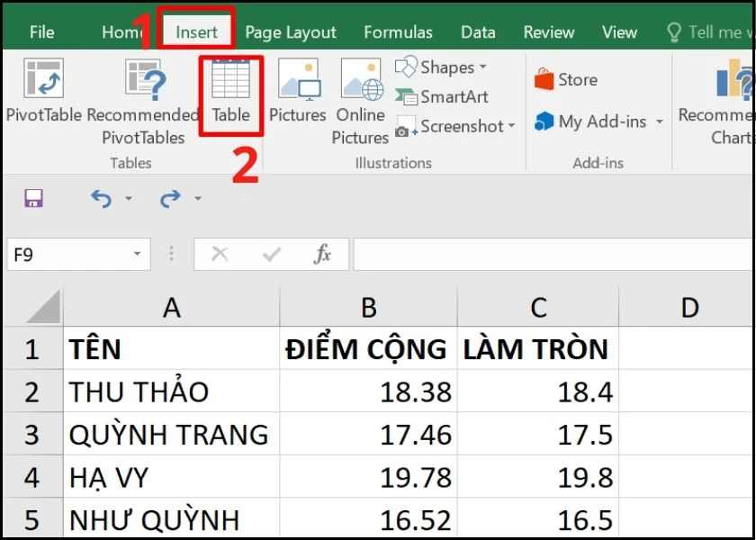Image resolution: width=756 pixels, height=540 pixels.
Task: Click the Insert Function fx button
Action: coord(322,254)
